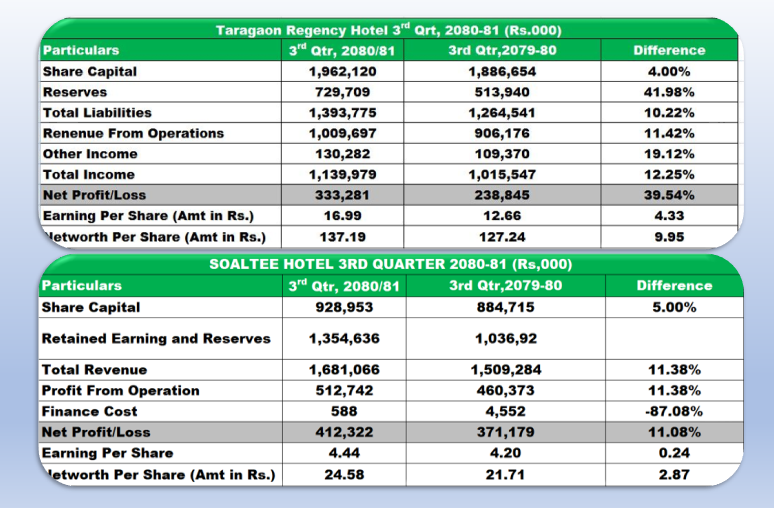Click Difference header in the Taragaon table
The image size is (774, 508).
(669, 50)
